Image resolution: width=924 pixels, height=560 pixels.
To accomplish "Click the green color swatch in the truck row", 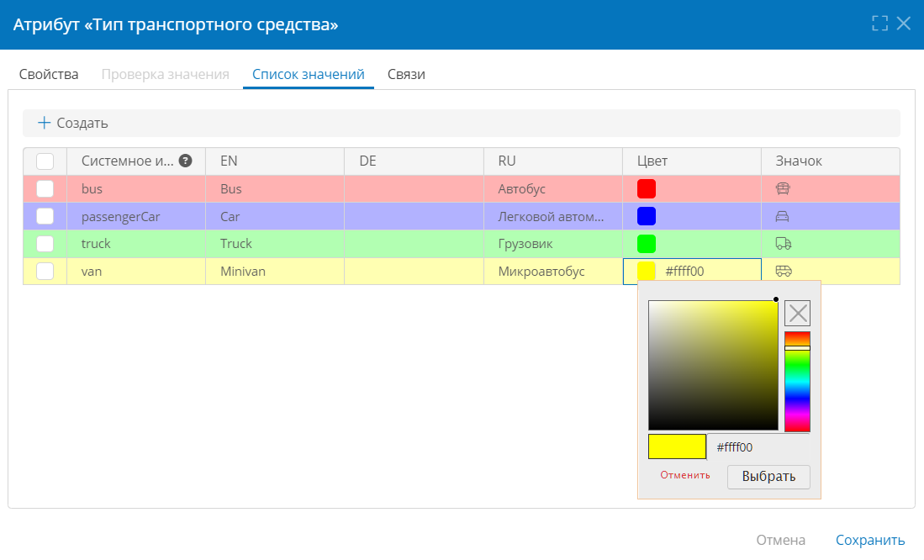I will [x=647, y=244].
